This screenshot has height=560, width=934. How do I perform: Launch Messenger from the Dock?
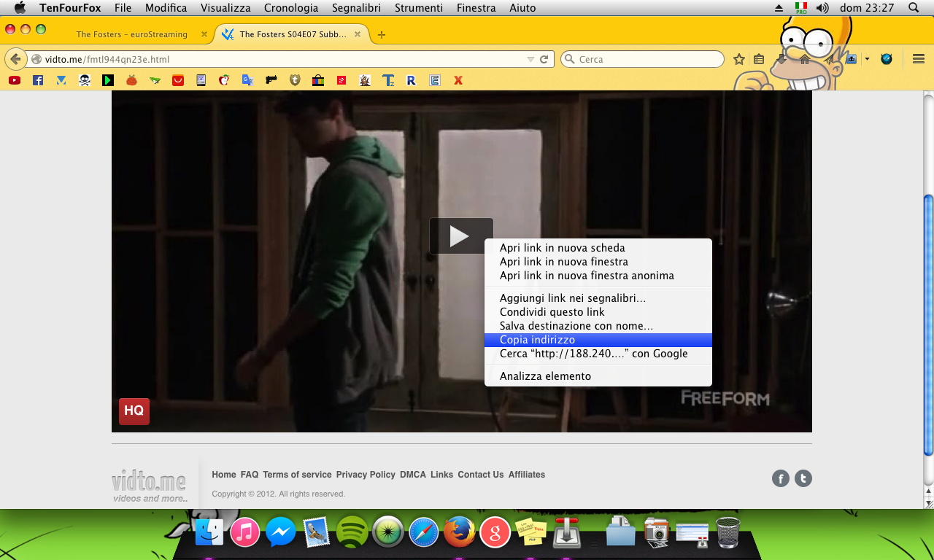[280, 532]
